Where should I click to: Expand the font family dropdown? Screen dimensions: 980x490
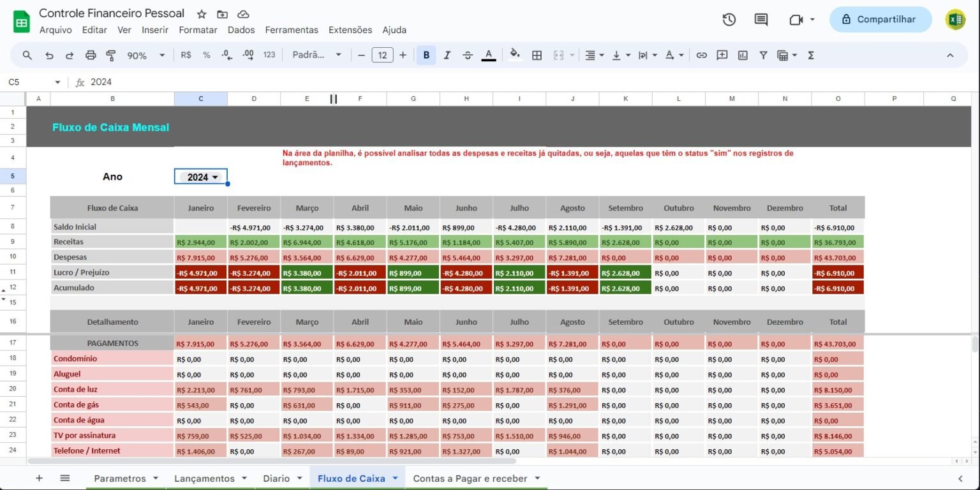pos(317,56)
